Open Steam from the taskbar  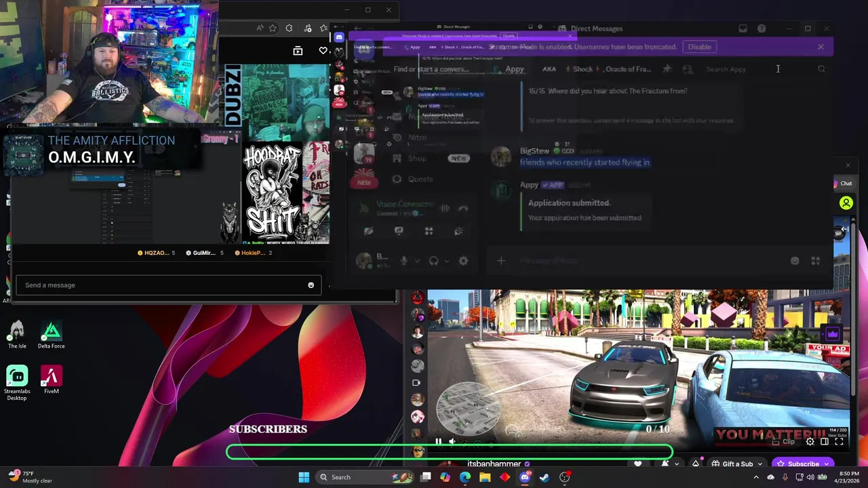click(x=545, y=477)
